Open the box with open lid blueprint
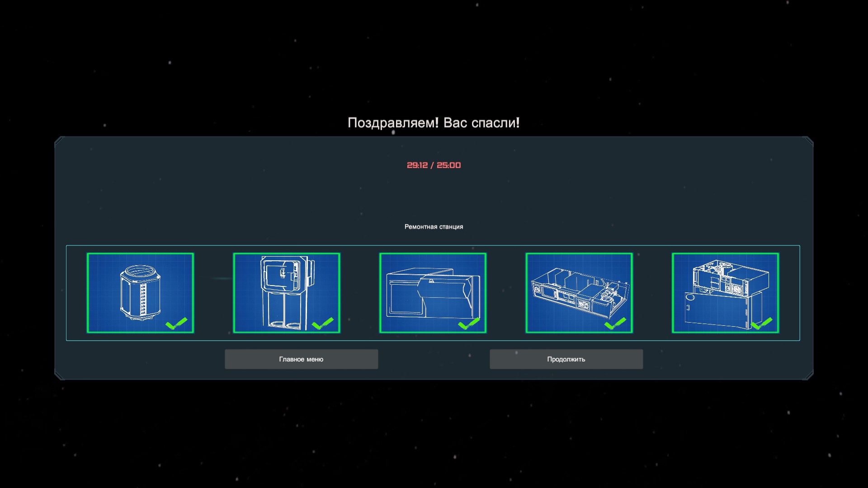The width and height of the screenshot is (868, 488). [433, 293]
